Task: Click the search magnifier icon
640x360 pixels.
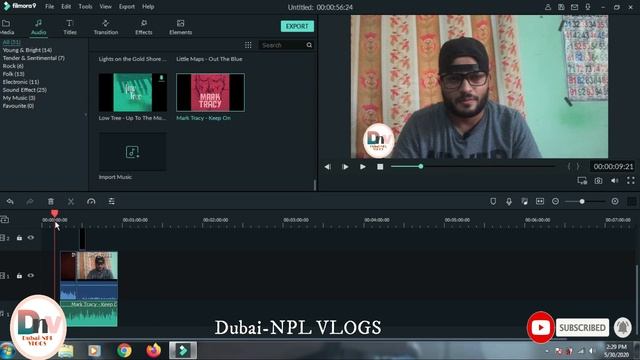Action: [309, 45]
